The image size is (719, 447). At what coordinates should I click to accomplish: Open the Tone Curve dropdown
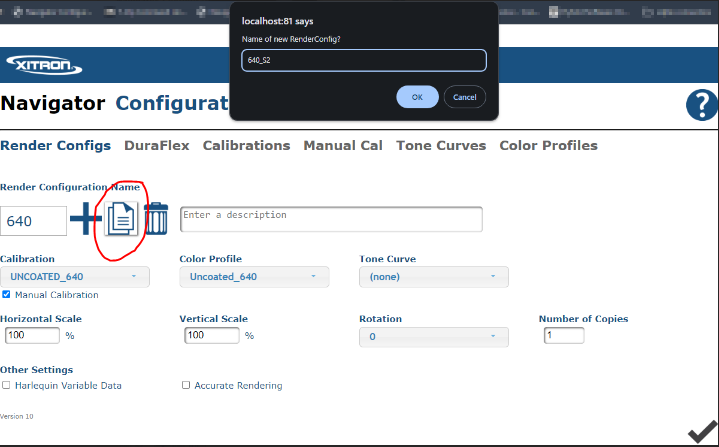(x=434, y=277)
